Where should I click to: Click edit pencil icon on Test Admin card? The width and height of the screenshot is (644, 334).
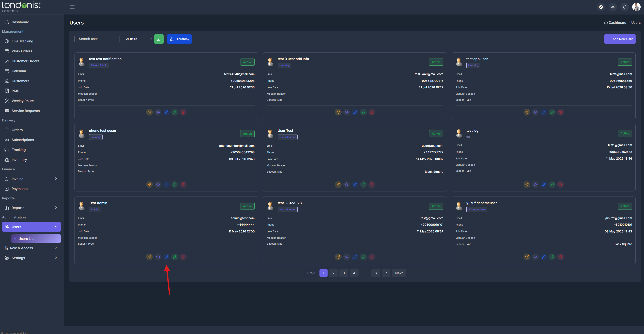point(166,257)
